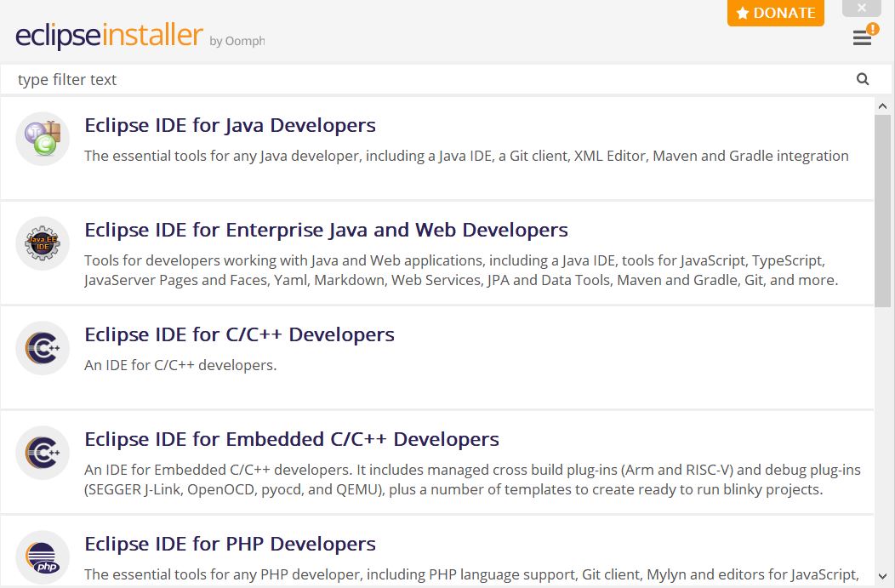Click the vertical scrollbar thumb
Image resolution: width=895 pixels, height=588 pixels.
882,211
